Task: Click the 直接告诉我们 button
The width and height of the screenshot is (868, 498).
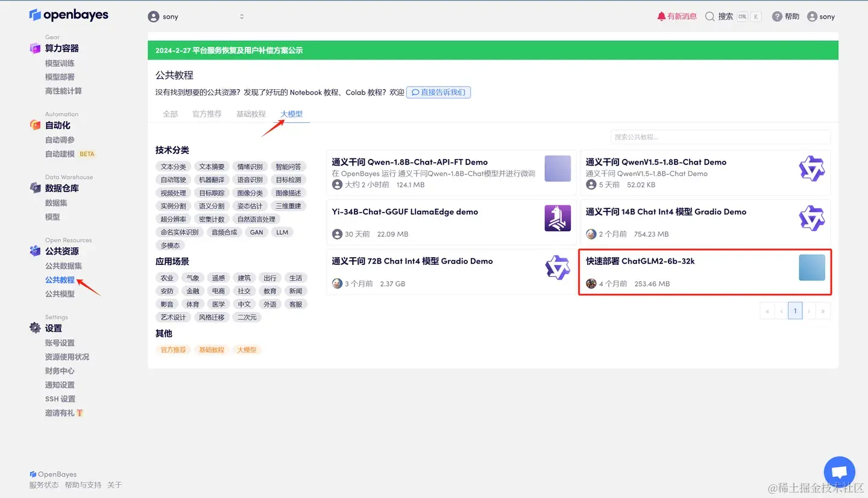Action: (438, 92)
